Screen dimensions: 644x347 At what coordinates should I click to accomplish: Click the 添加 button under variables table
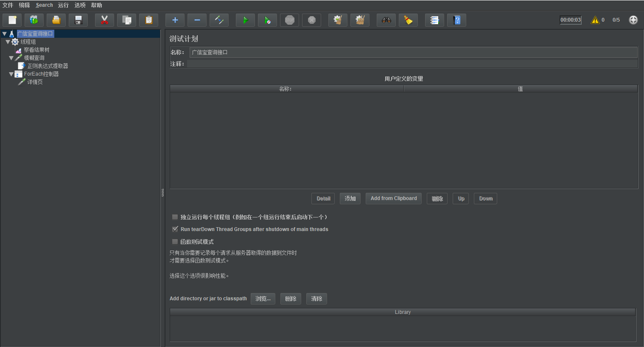click(350, 198)
